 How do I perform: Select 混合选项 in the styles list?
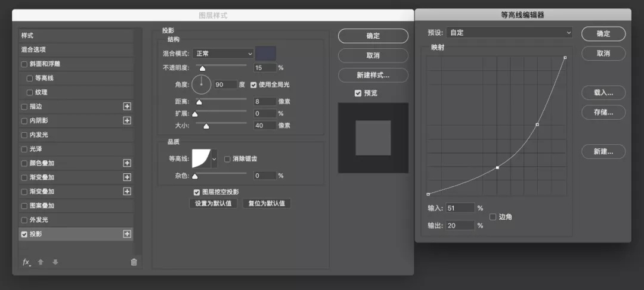click(x=34, y=50)
